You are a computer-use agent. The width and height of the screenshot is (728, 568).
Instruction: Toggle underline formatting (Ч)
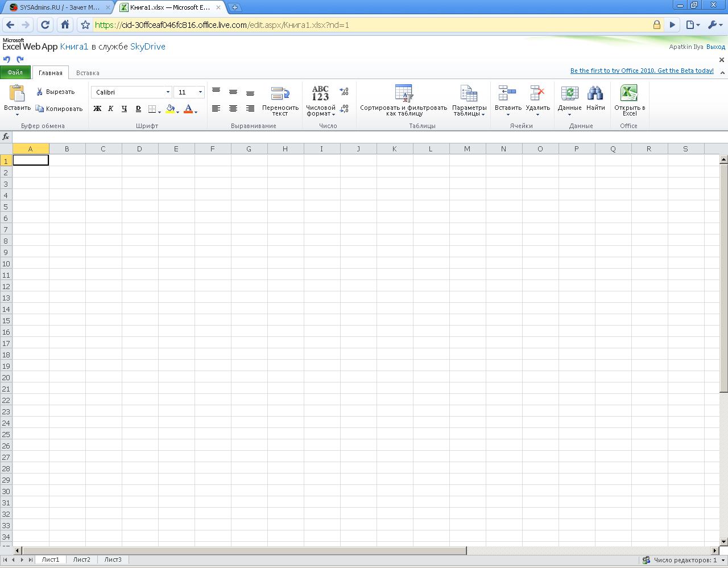(124, 109)
